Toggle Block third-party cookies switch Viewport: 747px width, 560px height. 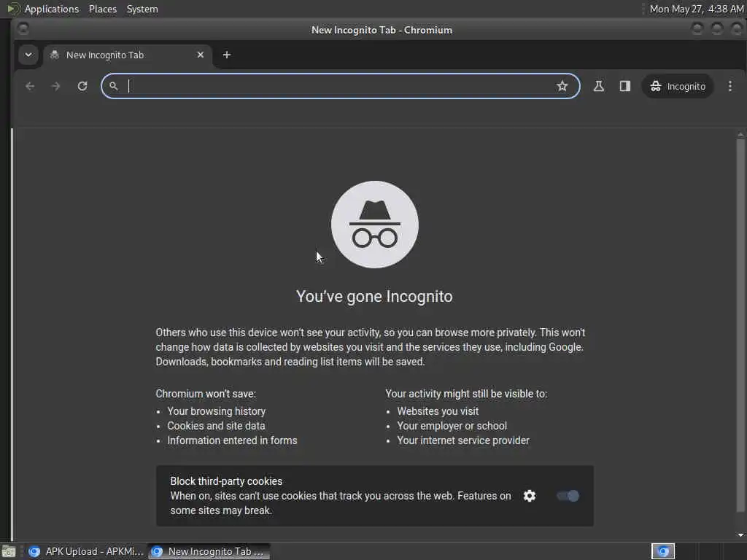pos(568,496)
